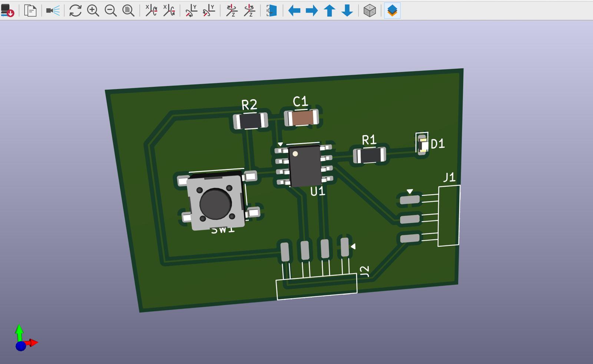This screenshot has height=364, width=593.
Task: Zoom in using magnifier plus icon
Action: [x=93, y=10]
